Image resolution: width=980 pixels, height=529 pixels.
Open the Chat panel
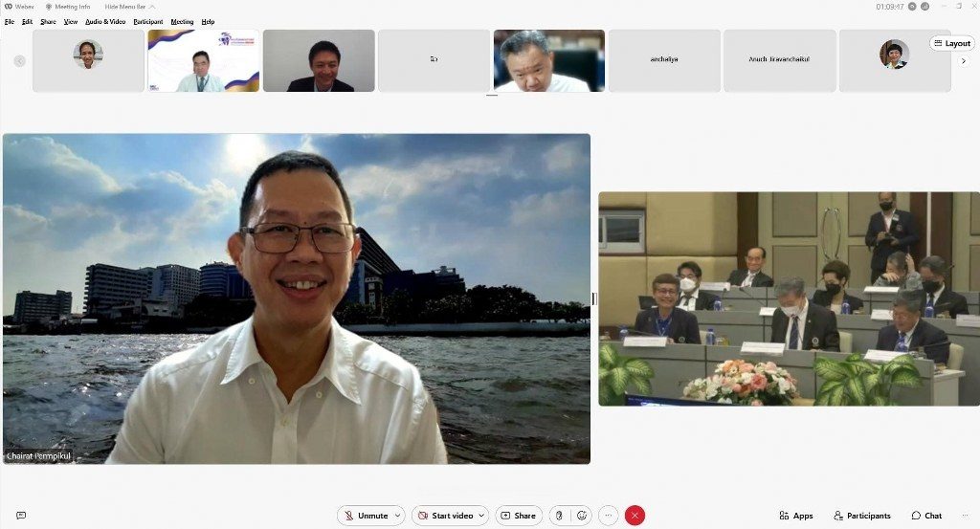[x=926, y=516]
